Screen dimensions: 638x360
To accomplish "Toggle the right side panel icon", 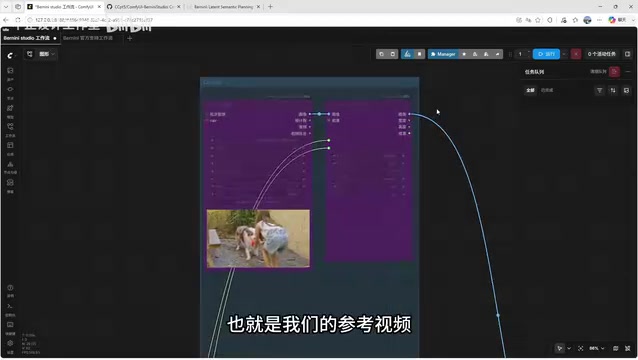I will [x=627, y=54].
